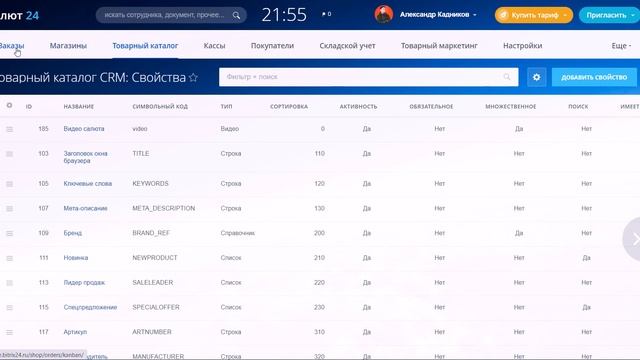
Task: Open the Лидер продаж property link
Action: 84,282
